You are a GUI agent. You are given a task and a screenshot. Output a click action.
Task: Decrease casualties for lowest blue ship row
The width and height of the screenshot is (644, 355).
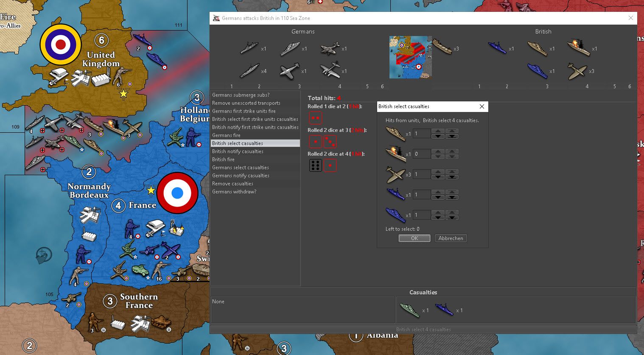point(438,218)
